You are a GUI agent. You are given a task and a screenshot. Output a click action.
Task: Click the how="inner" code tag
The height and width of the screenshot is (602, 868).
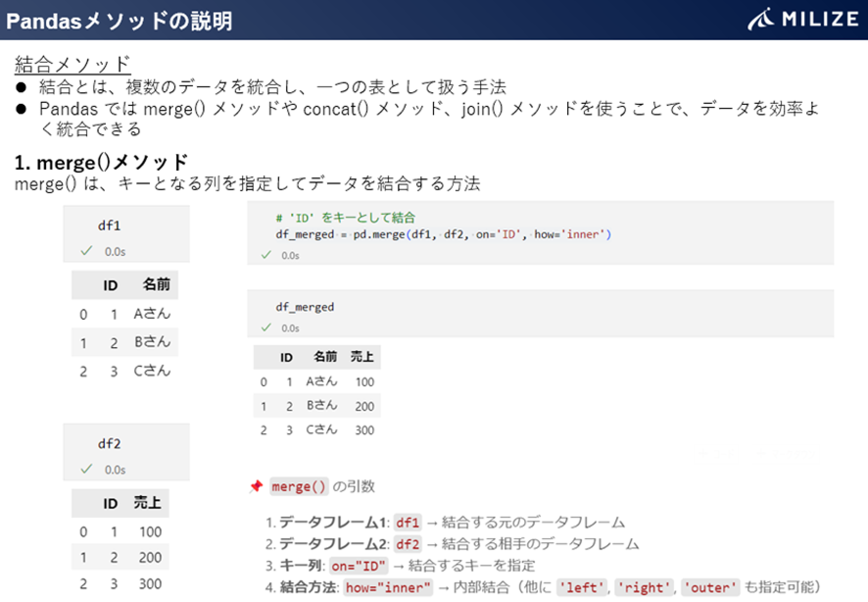[x=388, y=587]
